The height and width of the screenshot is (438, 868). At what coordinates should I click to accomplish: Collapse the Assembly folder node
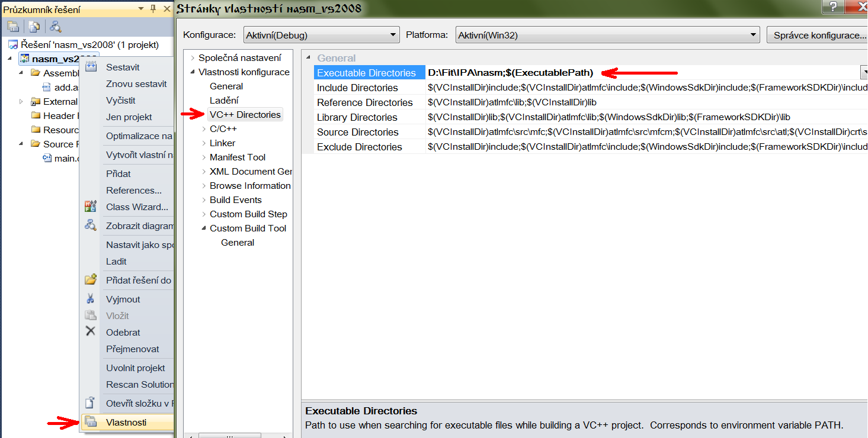point(21,73)
